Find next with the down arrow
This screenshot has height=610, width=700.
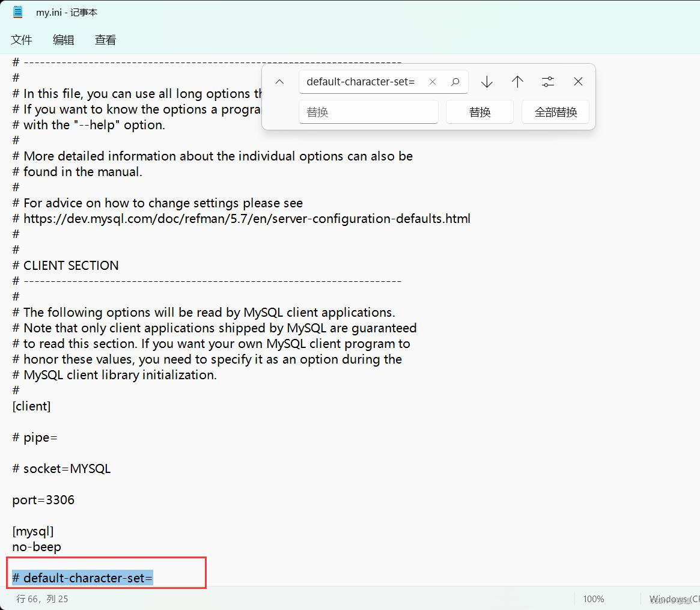click(x=487, y=82)
